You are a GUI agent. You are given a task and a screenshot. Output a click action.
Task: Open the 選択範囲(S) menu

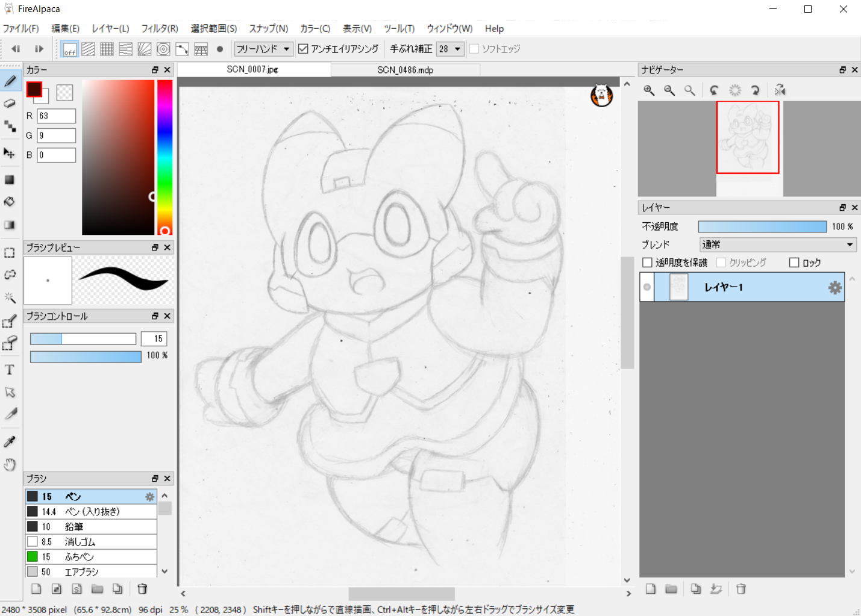coord(214,28)
